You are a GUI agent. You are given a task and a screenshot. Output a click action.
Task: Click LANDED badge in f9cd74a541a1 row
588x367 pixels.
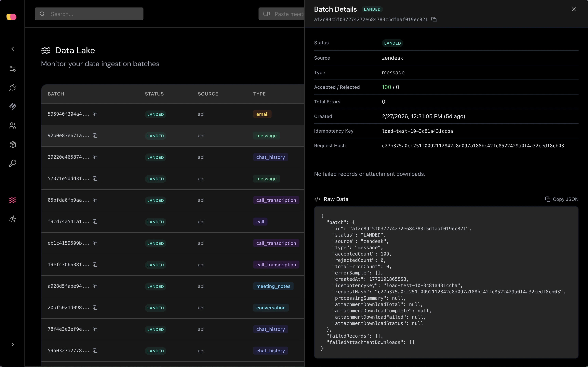pos(155,222)
